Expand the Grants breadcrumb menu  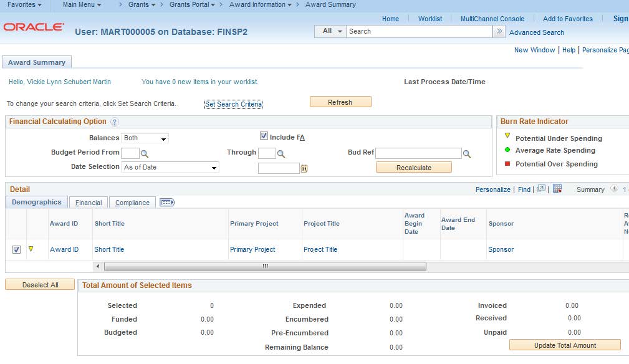click(142, 5)
